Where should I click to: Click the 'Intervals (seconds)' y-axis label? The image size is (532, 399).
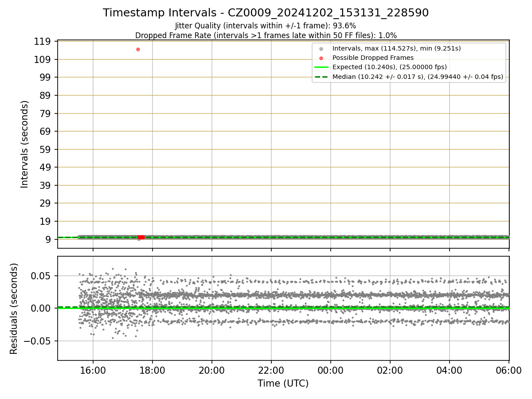coord(25,144)
